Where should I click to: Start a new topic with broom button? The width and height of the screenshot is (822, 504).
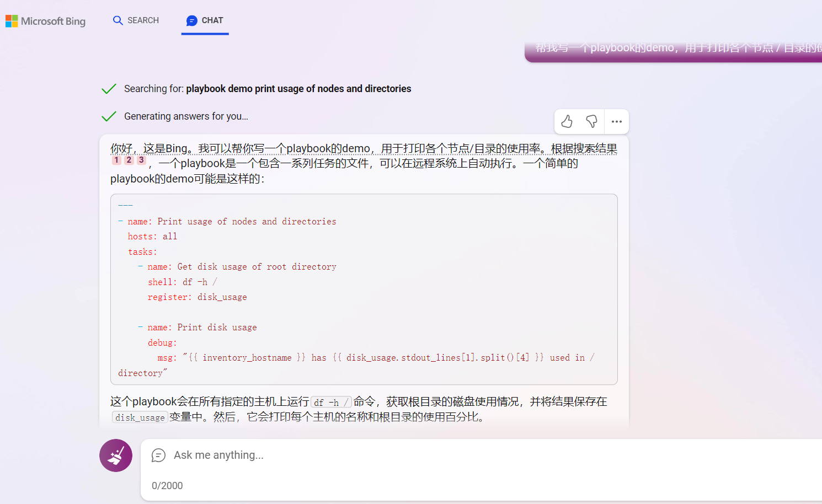[x=116, y=455]
